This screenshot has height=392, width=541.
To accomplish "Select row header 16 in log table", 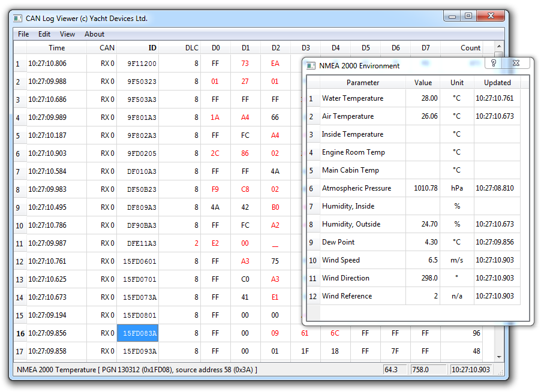I will pos(20,333).
